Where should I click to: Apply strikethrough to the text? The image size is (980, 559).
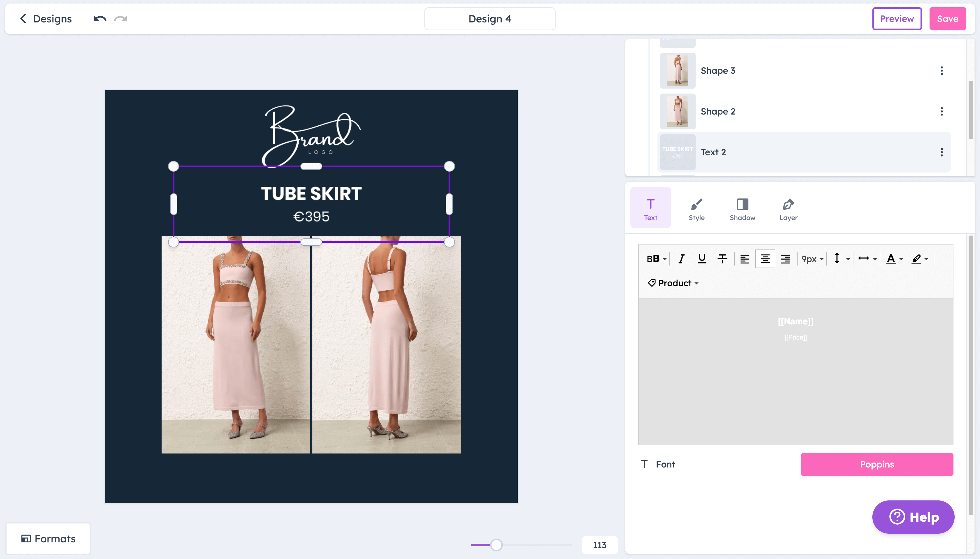722,259
